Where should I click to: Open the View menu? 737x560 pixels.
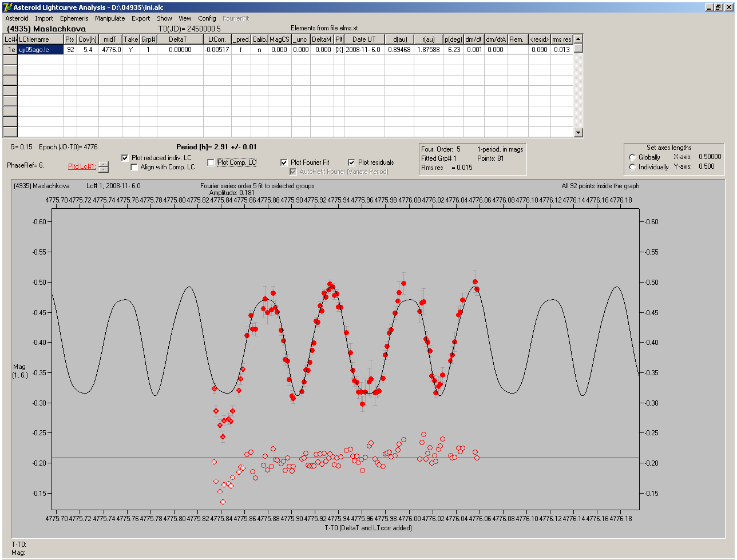pyautogui.click(x=185, y=18)
